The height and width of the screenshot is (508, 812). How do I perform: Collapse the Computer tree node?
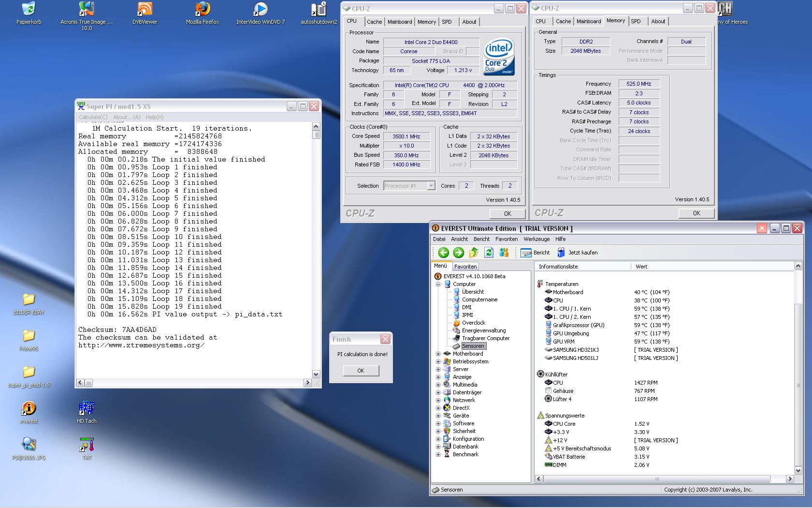[x=438, y=284]
